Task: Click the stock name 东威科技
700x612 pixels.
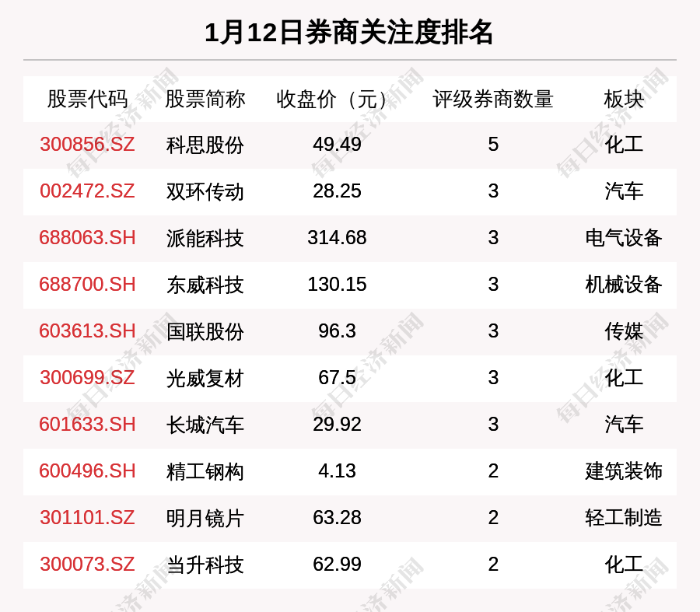Action: pos(205,285)
